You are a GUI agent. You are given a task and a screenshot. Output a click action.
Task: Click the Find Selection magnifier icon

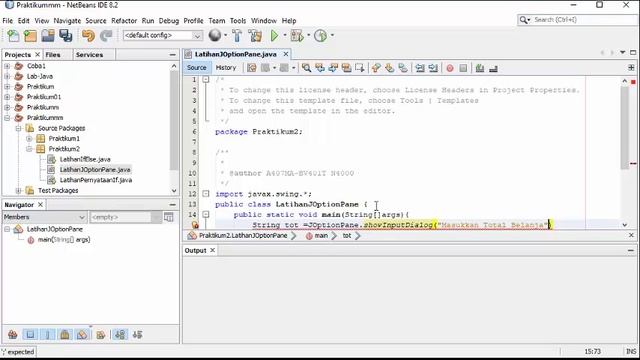[x=306, y=68]
